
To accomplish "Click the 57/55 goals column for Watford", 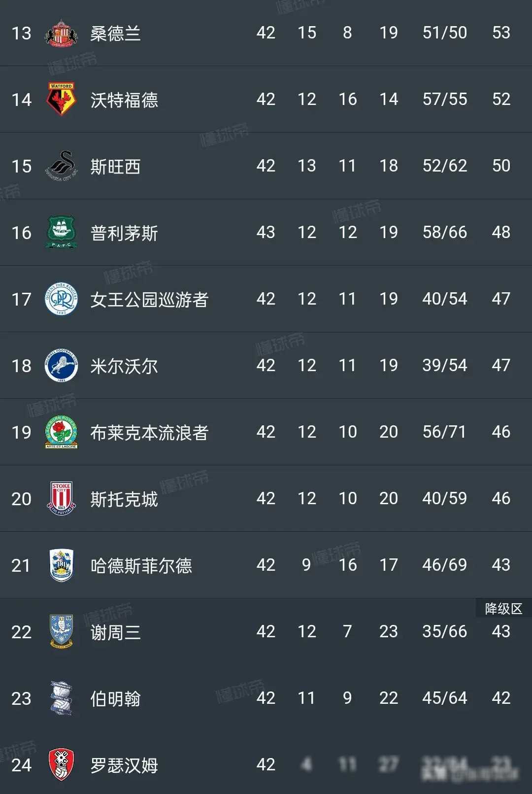I will coord(444,99).
